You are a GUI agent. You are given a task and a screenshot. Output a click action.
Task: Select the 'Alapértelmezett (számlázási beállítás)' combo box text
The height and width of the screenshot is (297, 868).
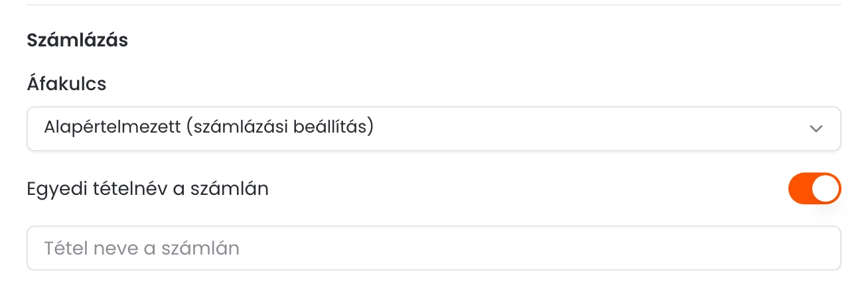(209, 127)
